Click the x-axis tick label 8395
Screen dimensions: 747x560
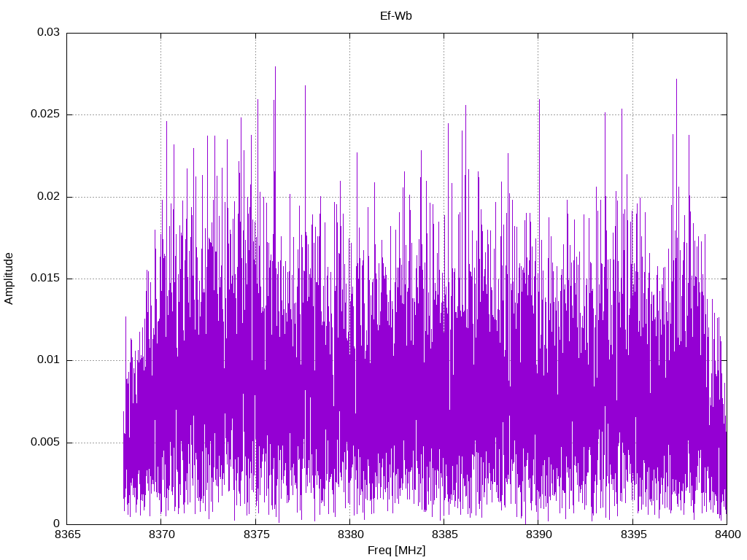[x=634, y=534]
